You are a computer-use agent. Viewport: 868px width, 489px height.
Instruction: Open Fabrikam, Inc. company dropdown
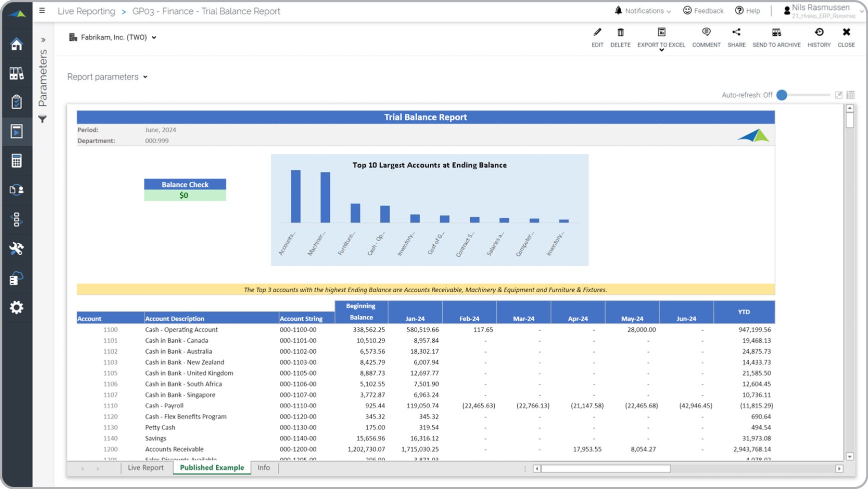(113, 37)
